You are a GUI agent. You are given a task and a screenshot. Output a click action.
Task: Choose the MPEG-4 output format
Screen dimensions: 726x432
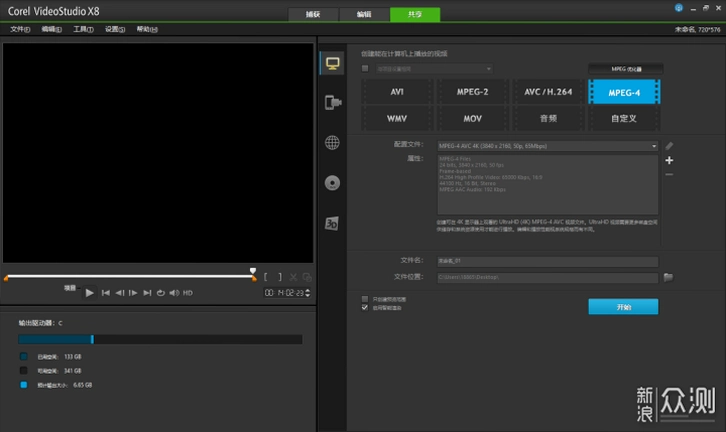624,92
